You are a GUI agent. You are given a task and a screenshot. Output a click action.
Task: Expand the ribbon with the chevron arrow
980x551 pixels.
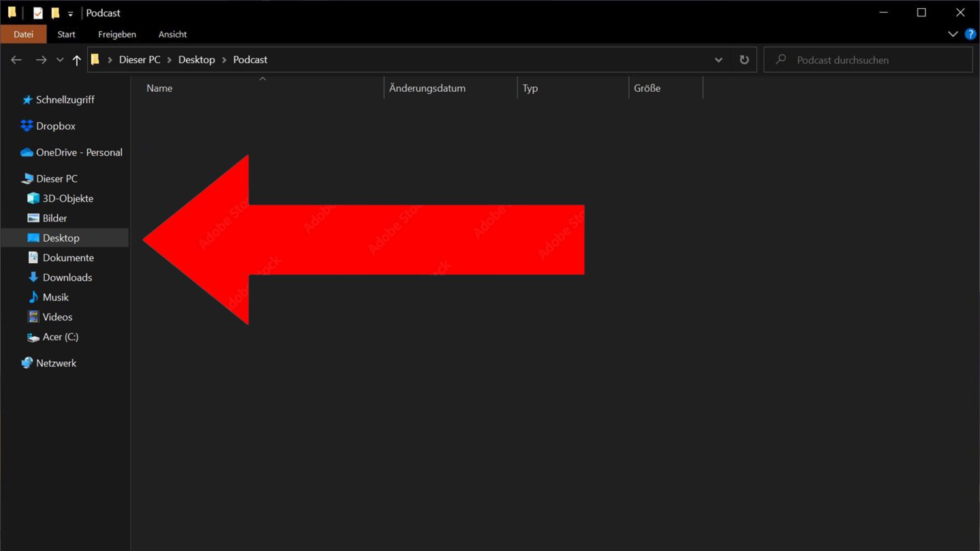(953, 34)
